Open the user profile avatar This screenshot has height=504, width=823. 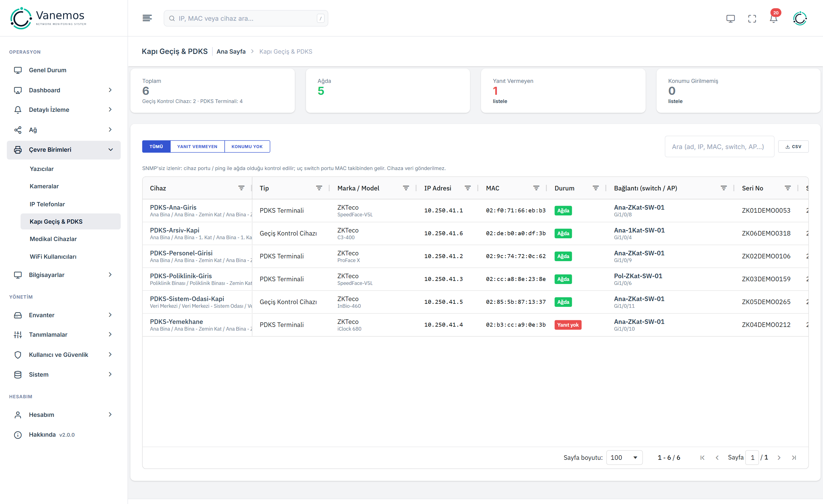pyautogui.click(x=800, y=18)
